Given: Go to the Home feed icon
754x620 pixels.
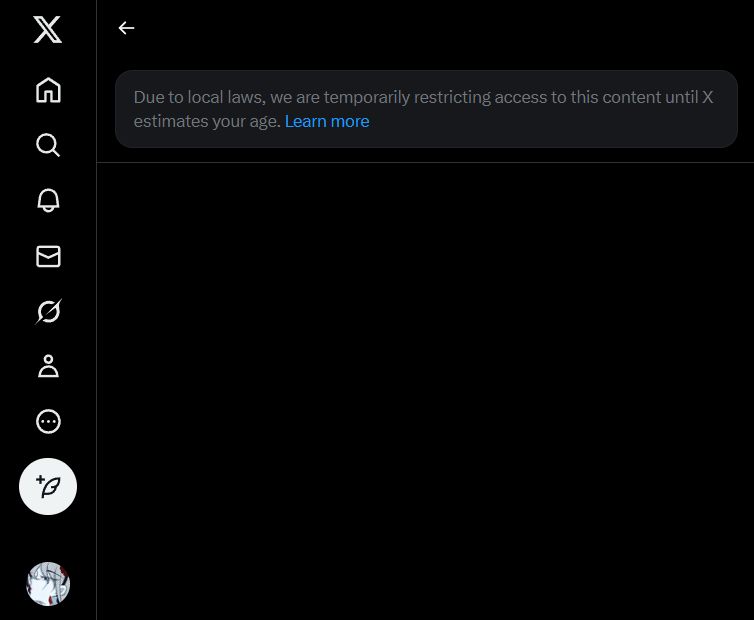Looking at the screenshot, I should [48, 90].
